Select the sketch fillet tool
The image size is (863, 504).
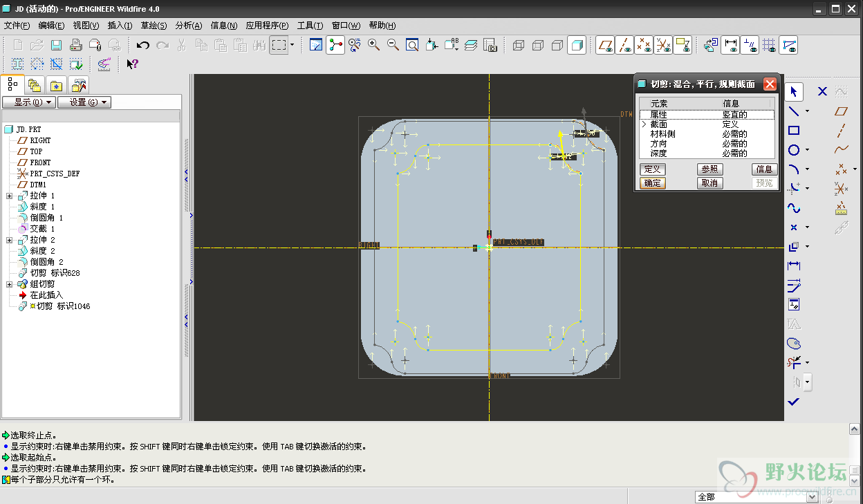pos(794,188)
